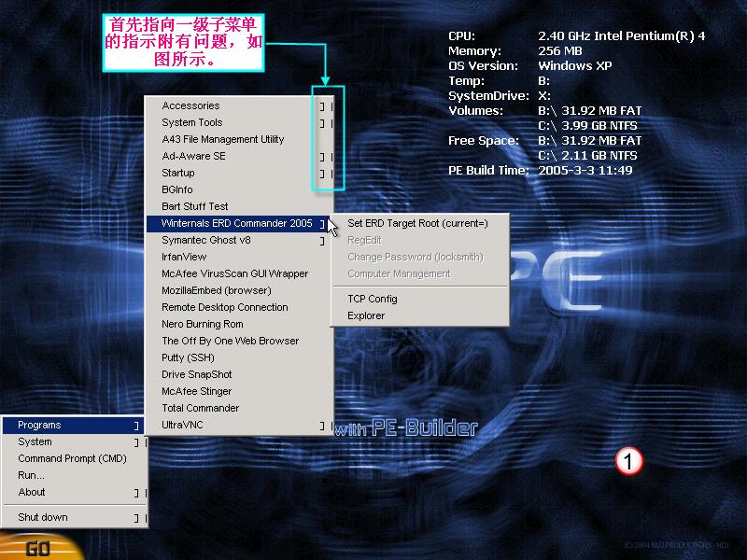Open McAfee VirusScan GUI Wrapper
747x560 pixels.
239,273
